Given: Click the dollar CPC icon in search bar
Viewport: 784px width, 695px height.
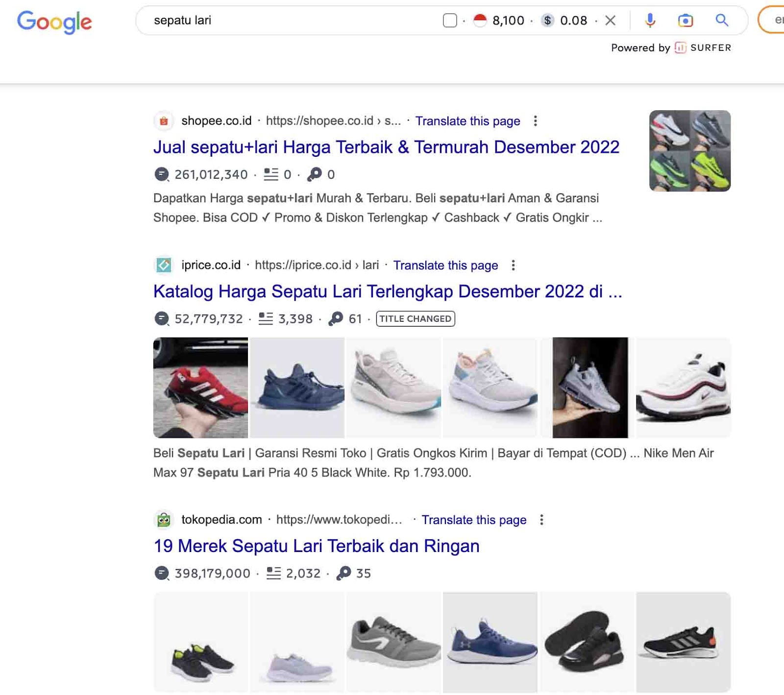Looking at the screenshot, I should [548, 21].
